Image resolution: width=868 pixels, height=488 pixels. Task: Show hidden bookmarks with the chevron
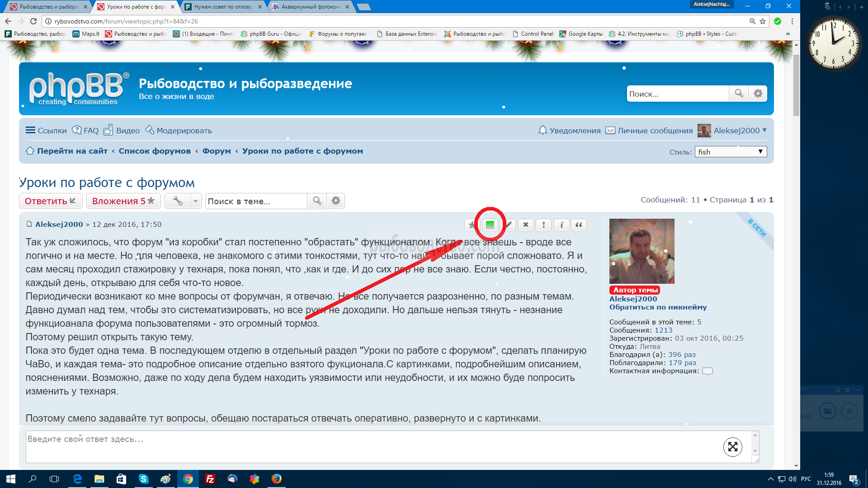click(x=788, y=34)
